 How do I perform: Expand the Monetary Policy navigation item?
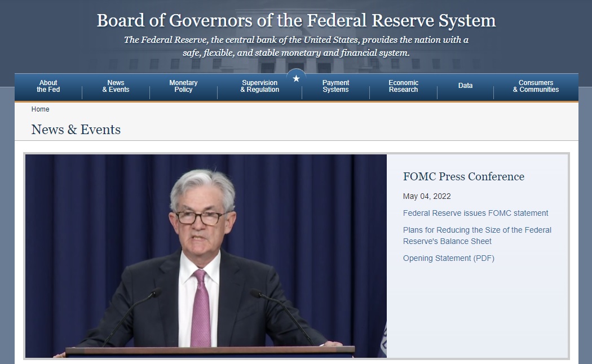click(183, 86)
